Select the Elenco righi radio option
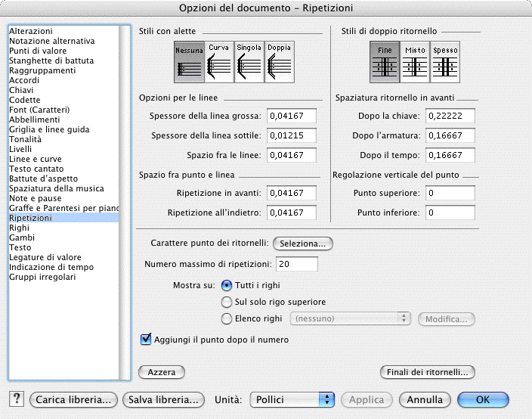The image size is (532, 419). coord(226,318)
